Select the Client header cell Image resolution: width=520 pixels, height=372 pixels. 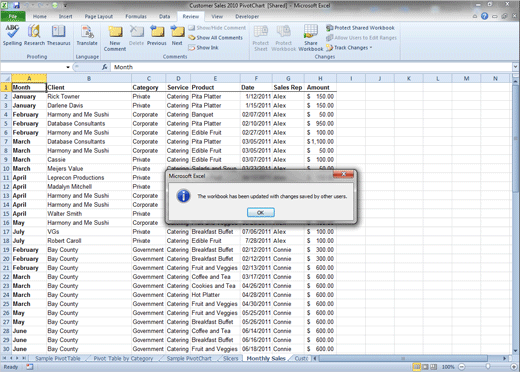pos(89,87)
